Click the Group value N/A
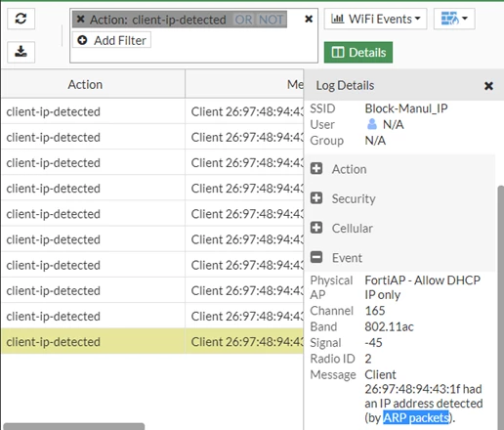Viewport: 504px width, 430px height. point(375,141)
